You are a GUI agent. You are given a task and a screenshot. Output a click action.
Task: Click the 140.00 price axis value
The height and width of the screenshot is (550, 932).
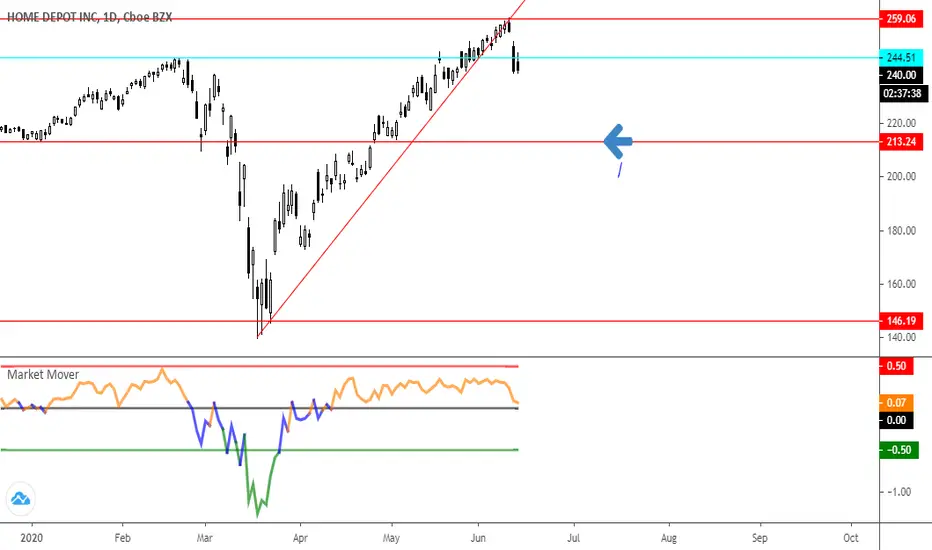click(x=901, y=337)
